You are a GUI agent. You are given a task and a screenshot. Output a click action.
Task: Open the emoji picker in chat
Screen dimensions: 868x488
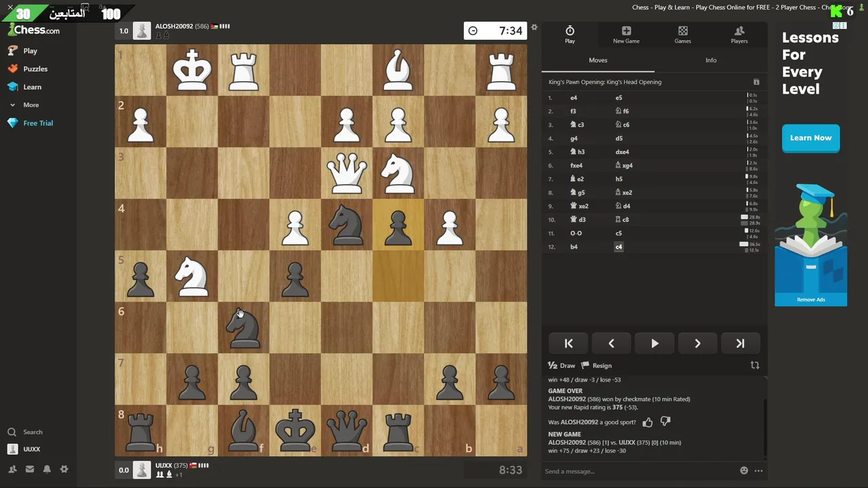point(744,471)
